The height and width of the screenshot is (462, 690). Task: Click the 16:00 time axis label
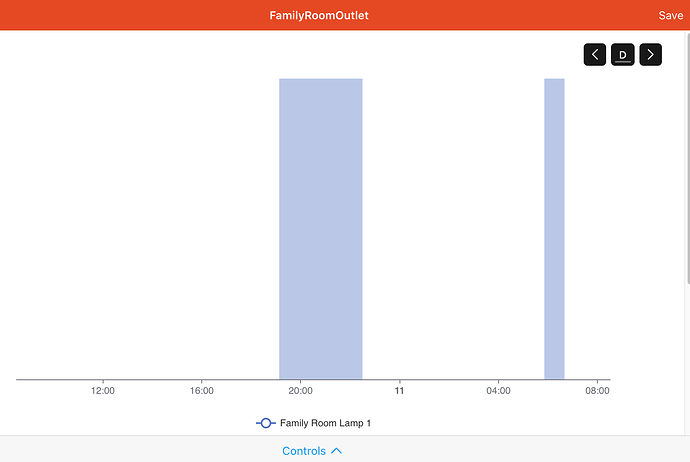(x=201, y=391)
